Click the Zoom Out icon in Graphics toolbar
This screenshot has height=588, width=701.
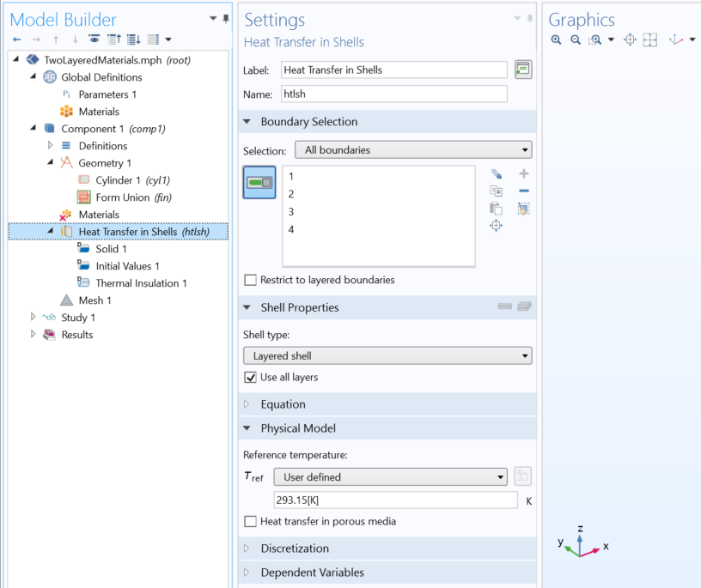576,39
